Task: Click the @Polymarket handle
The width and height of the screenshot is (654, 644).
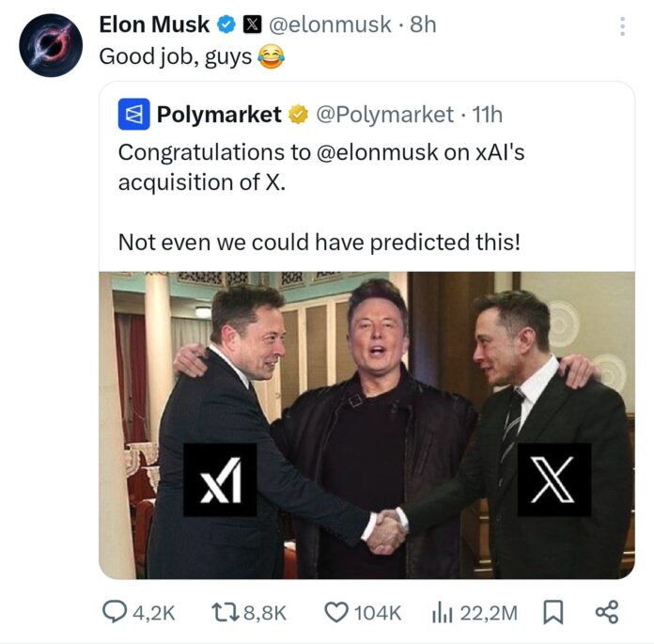Action: tap(384, 115)
